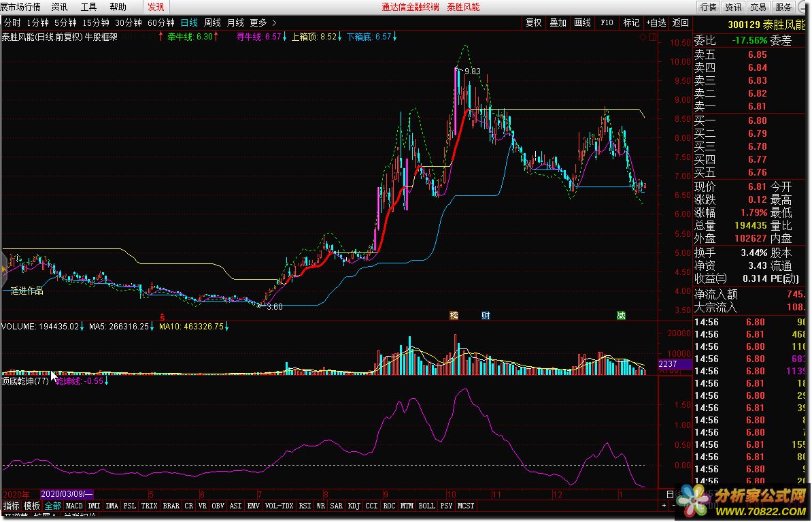The height and width of the screenshot is (522, 812).
Task: Open the red 发现 menu item
Action: 155,7
